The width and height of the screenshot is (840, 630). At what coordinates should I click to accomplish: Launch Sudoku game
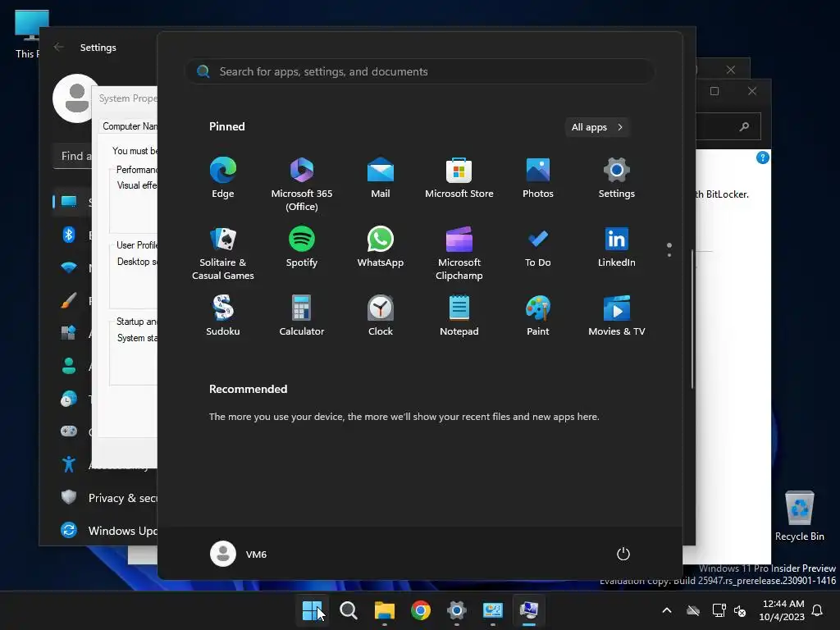pyautogui.click(x=223, y=316)
